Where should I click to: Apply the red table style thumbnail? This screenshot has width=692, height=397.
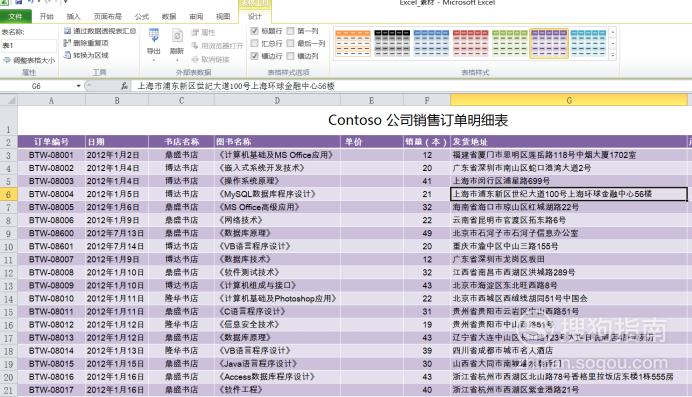[x=470, y=43]
